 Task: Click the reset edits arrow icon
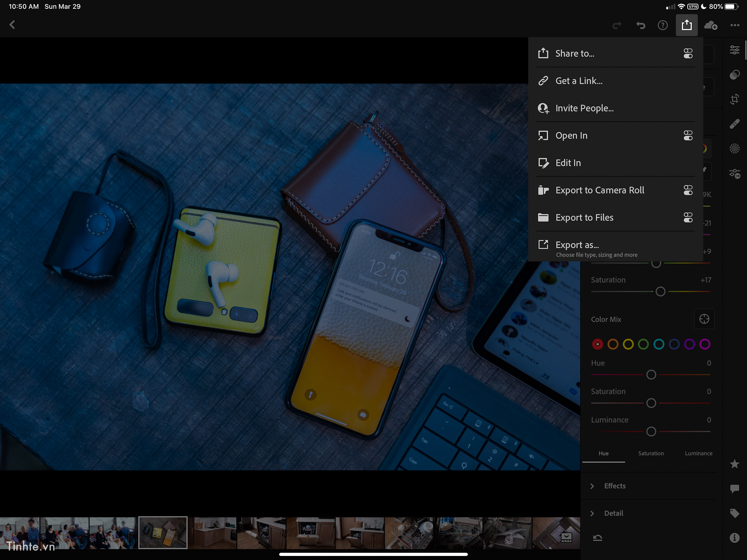[x=597, y=538]
